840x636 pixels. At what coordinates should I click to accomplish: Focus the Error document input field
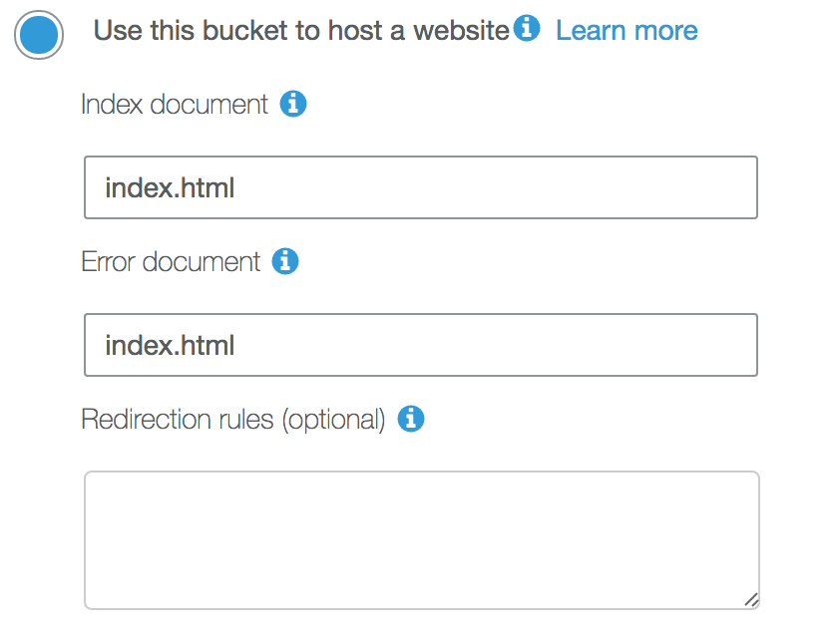420,345
